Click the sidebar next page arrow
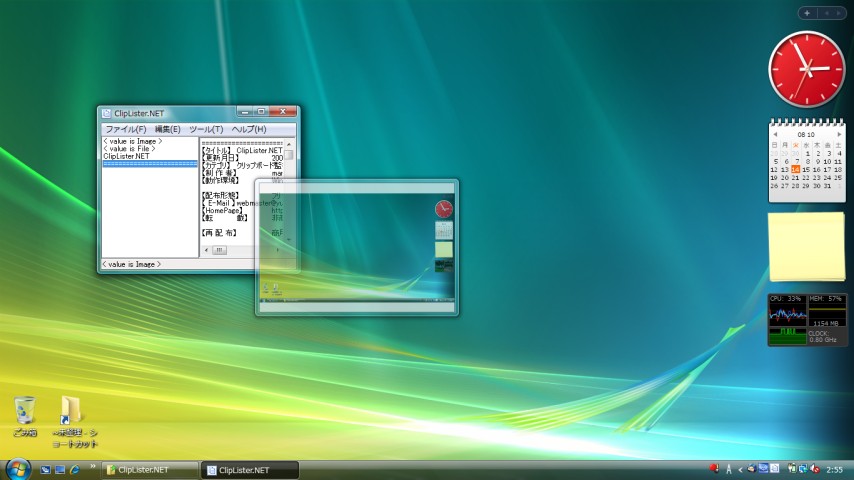This screenshot has height=480, width=854. point(838,13)
